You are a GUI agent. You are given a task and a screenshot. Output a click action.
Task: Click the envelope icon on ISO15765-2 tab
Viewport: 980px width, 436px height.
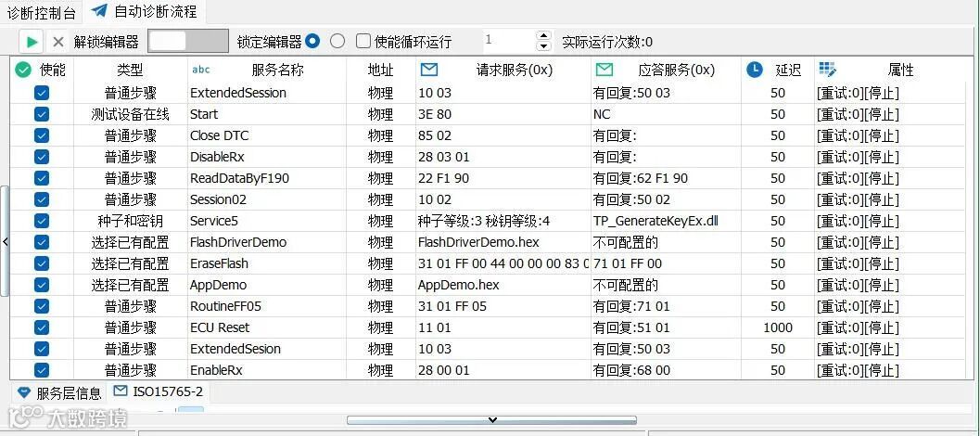pos(121,391)
